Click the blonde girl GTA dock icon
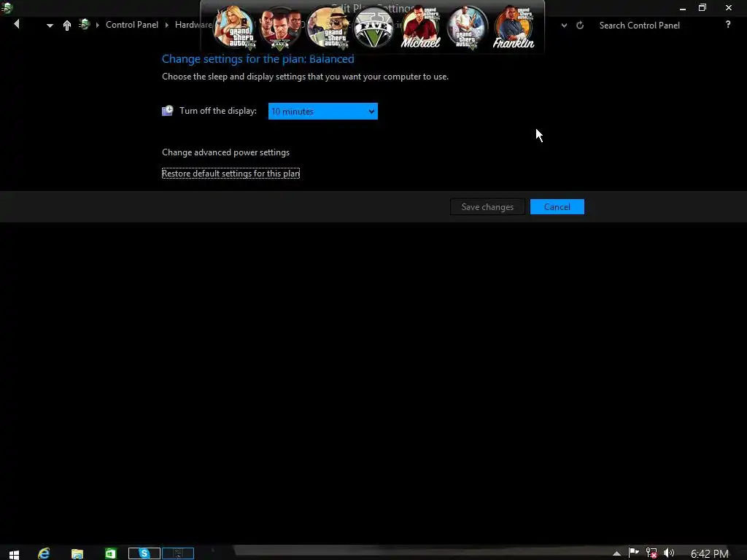The width and height of the screenshot is (747, 560). pos(234,28)
